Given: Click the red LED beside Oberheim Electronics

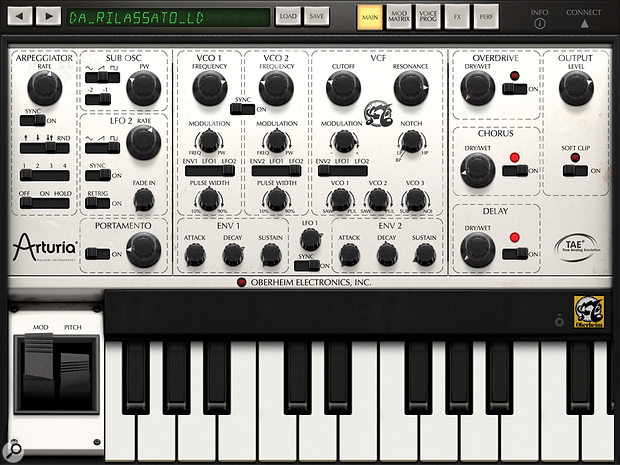Looking at the screenshot, I should [x=241, y=282].
